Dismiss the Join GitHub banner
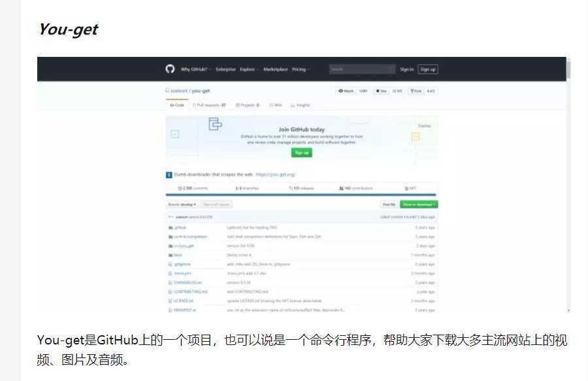Viewport: 588px width, 381px height. [425, 126]
